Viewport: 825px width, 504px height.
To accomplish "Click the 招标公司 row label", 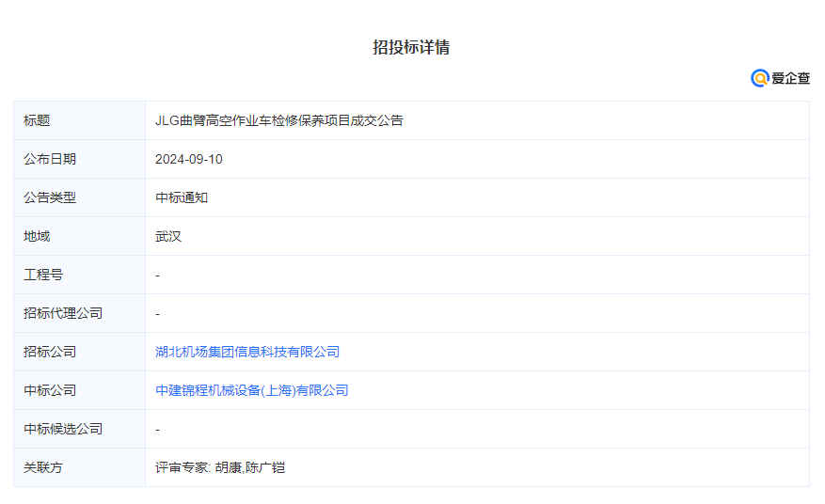I will click(50, 352).
